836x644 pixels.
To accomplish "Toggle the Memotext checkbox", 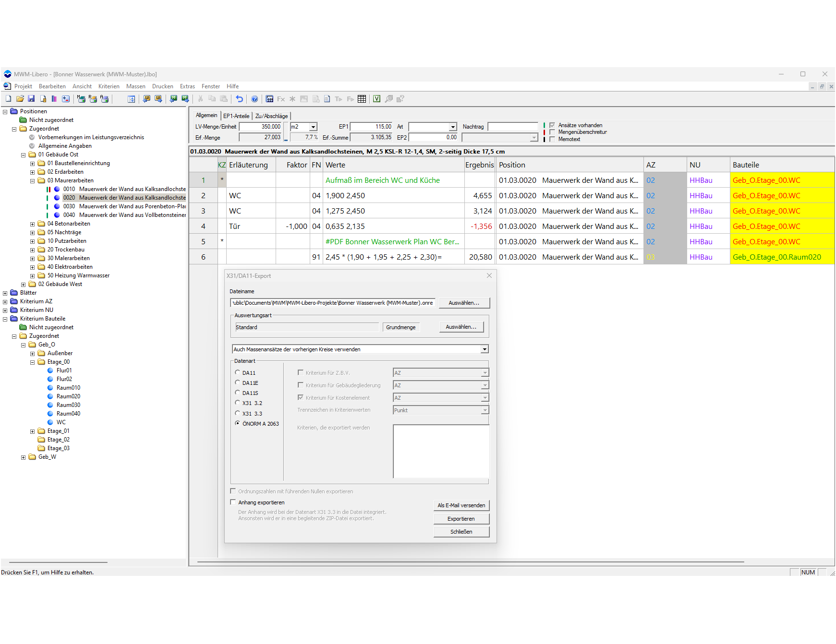I will click(x=552, y=139).
